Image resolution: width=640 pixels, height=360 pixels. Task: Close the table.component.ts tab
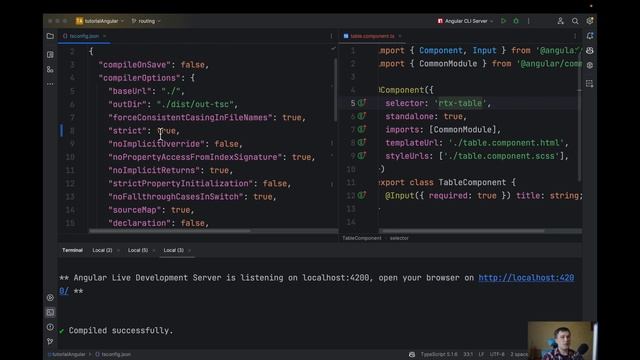click(400, 36)
